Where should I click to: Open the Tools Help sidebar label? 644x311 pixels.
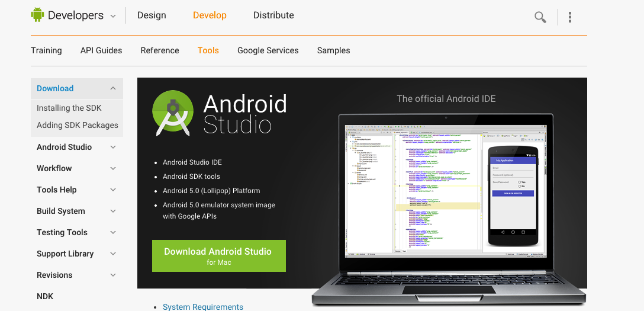[57, 190]
